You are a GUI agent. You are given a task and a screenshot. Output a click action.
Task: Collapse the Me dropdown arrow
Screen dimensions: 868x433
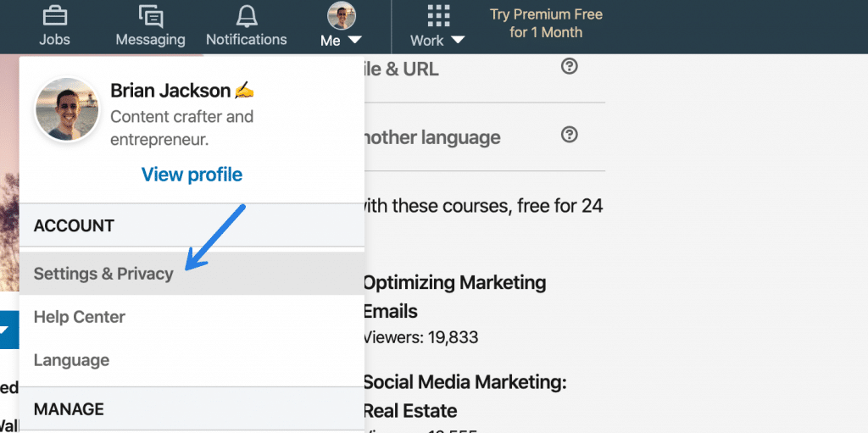(355, 40)
